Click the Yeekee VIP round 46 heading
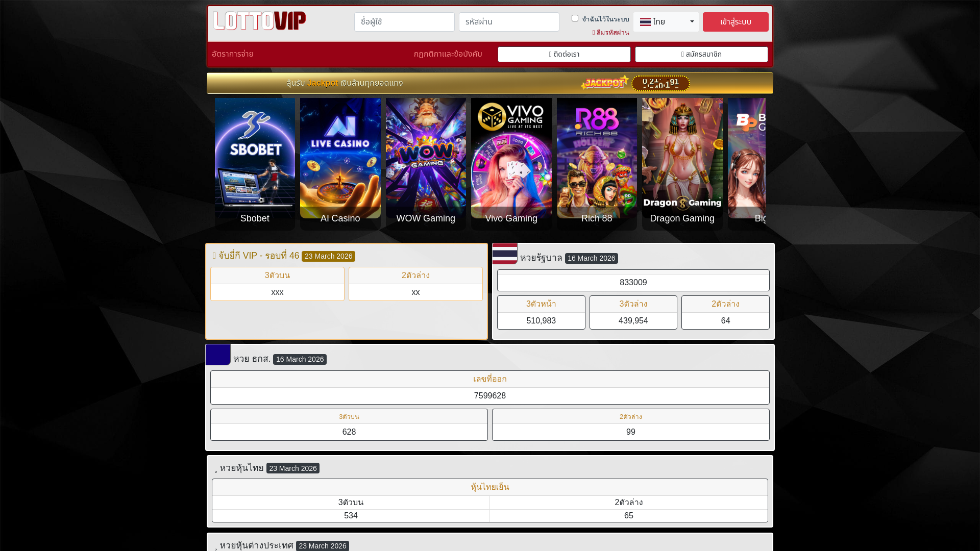Viewport: 980px width, 551px height. point(256,256)
